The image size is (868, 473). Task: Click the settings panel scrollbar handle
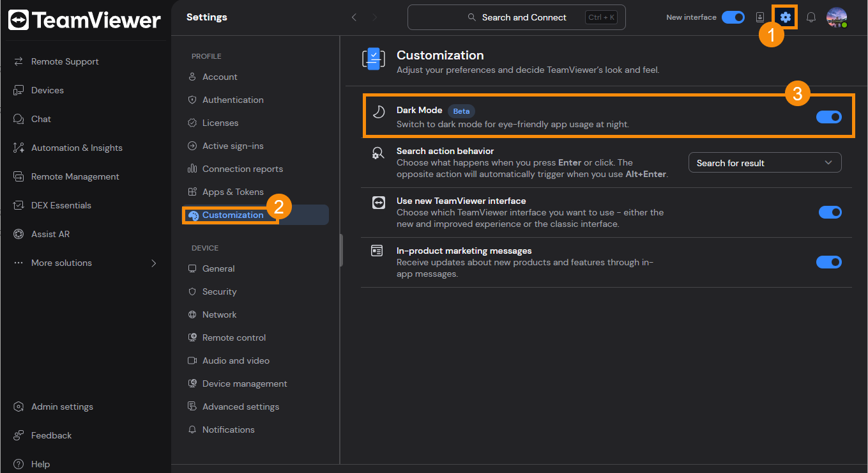coord(341,250)
